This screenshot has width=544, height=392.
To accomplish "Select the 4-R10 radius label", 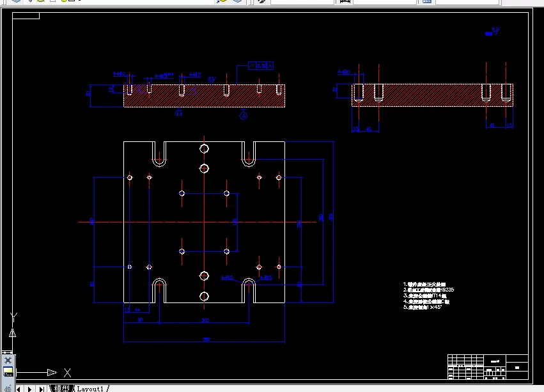I will 227,278.
